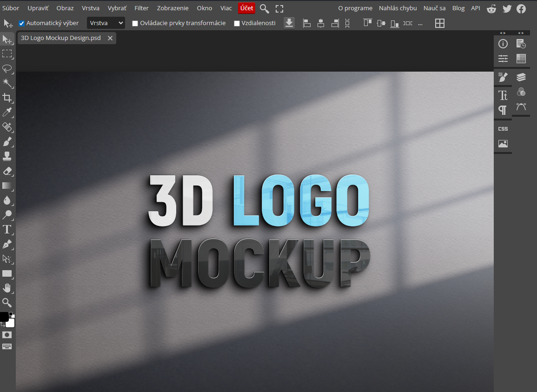537x392 pixels.
Task: Click the black foreground color swatch
Action: tap(4, 316)
